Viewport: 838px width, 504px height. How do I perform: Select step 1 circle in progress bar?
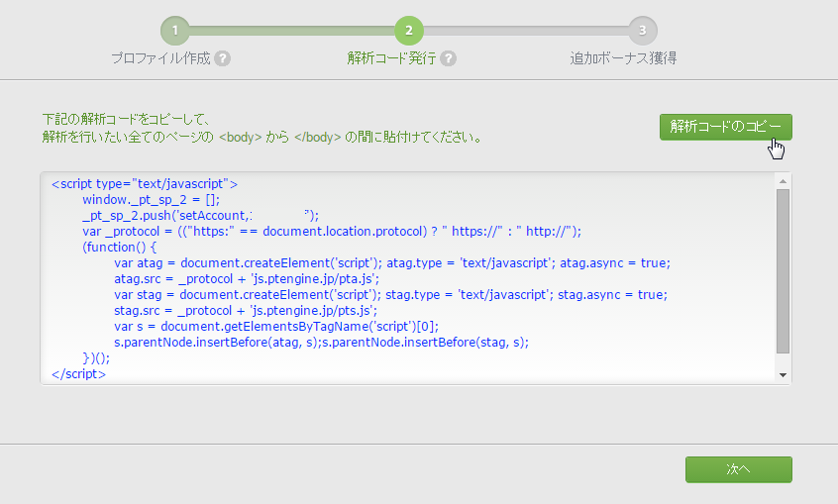[x=174, y=31]
